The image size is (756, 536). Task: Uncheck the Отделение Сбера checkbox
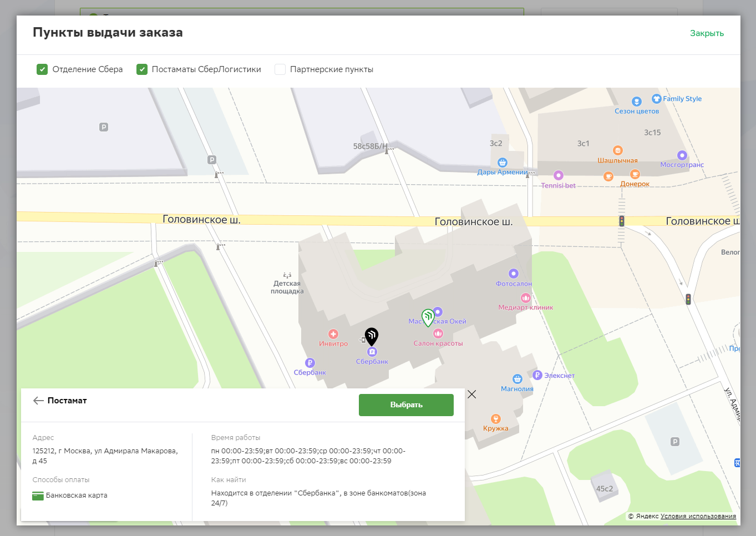(42, 69)
